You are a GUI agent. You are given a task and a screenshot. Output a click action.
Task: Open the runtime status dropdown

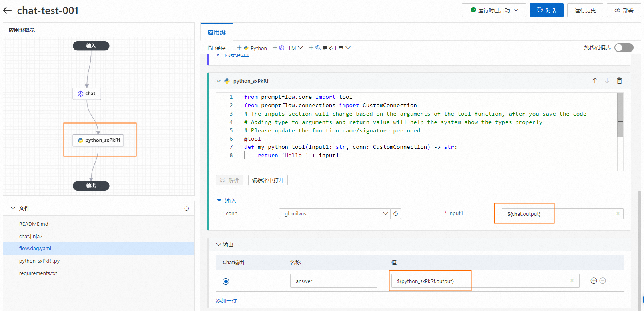click(494, 10)
